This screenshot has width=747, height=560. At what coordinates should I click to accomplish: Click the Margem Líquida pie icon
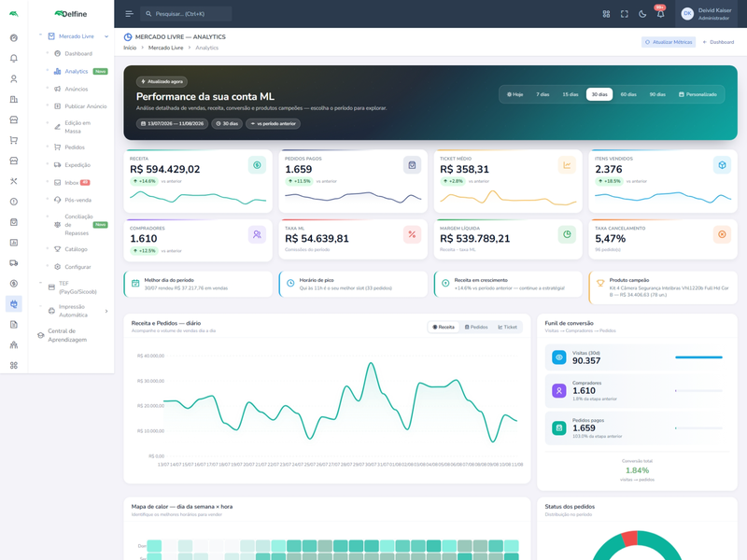[567, 234]
